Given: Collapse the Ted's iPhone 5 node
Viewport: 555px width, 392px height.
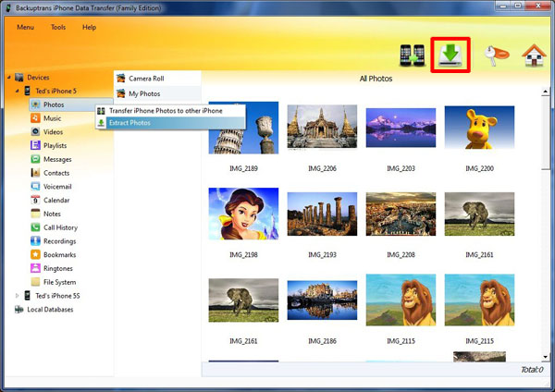Looking at the screenshot, I should [x=17, y=91].
